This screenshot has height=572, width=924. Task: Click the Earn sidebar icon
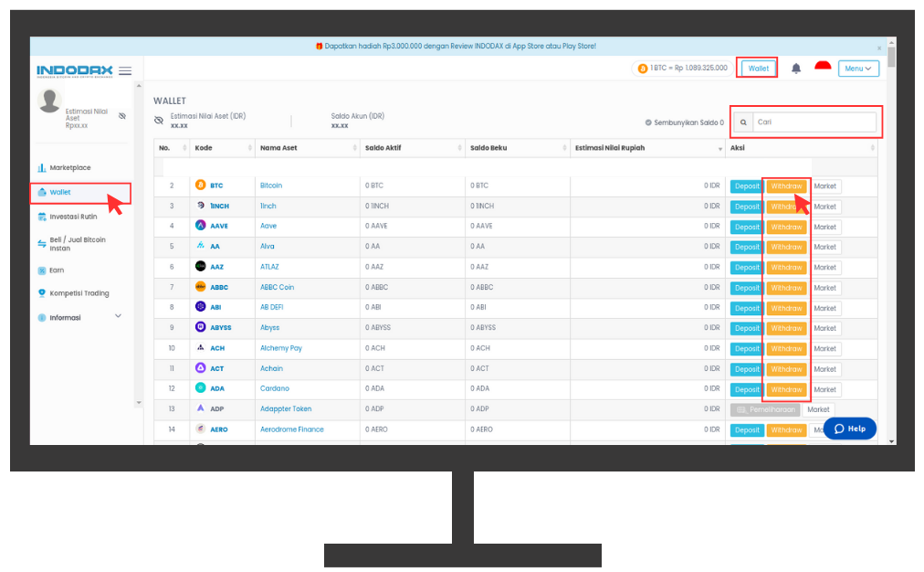coord(42,270)
